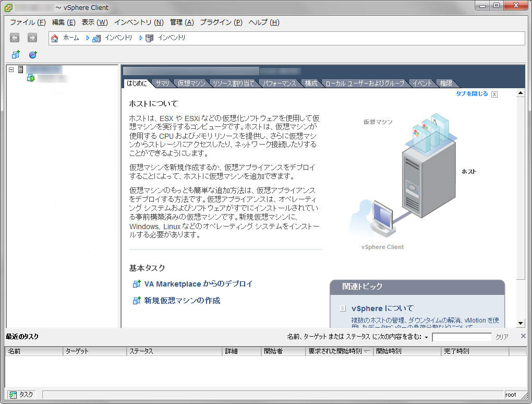The height and width of the screenshot is (404, 532).
Task: Select the virtual machine icon in tree
Action: 31,78
